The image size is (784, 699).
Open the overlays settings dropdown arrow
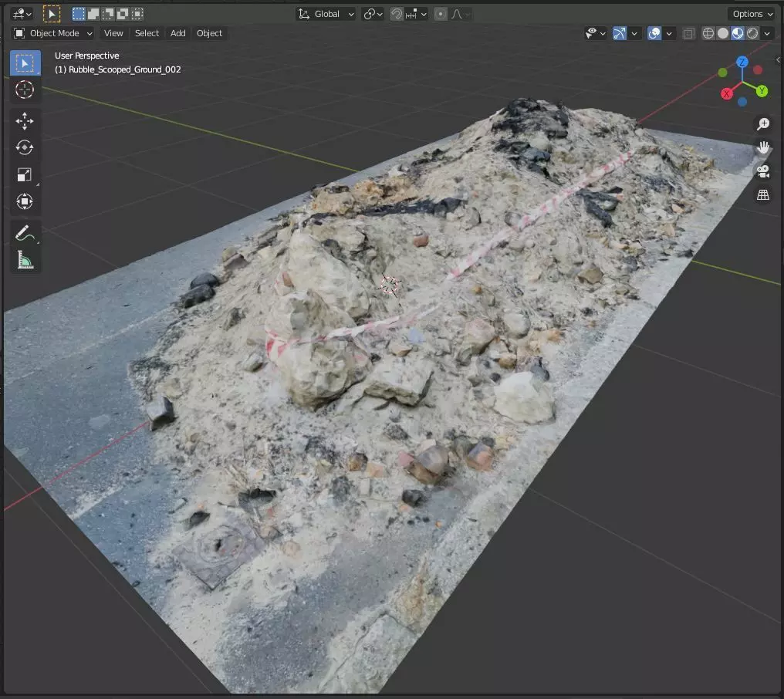tap(669, 33)
